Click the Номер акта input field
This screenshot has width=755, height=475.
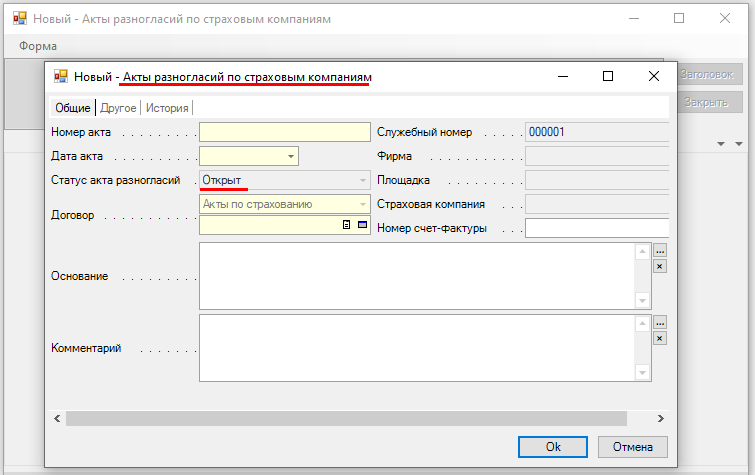[284, 132]
